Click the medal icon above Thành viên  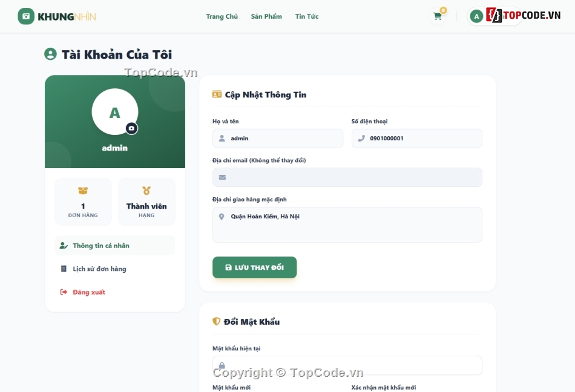[x=146, y=191]
